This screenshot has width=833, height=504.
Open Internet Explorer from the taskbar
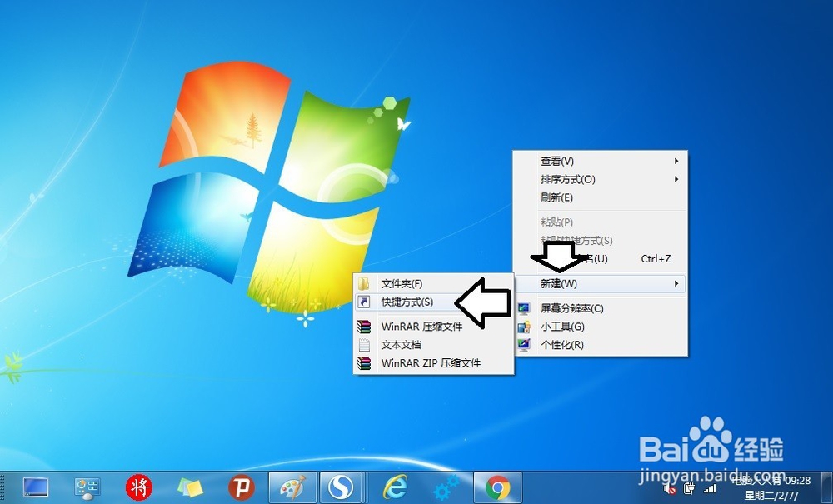(395, 487)
